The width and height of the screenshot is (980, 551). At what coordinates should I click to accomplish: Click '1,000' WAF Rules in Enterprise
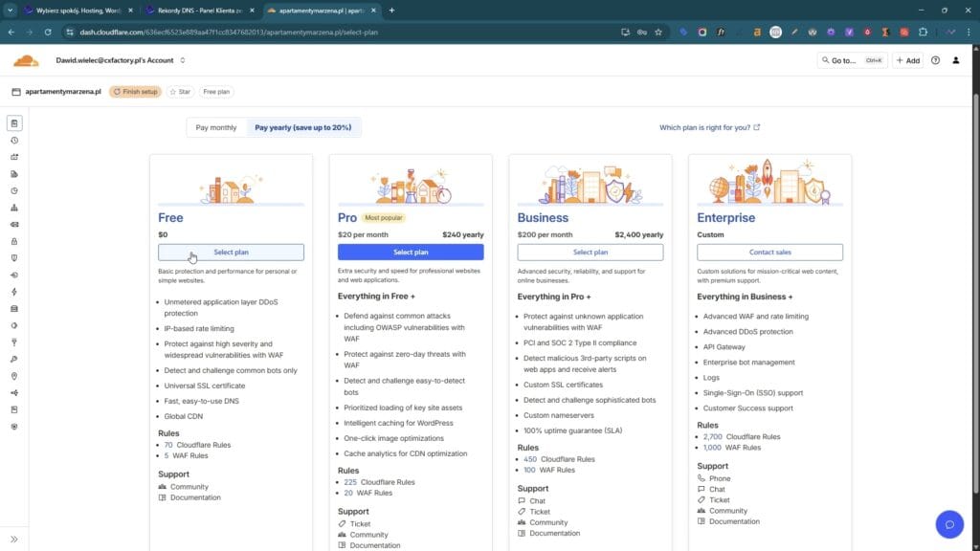(712, 448)
